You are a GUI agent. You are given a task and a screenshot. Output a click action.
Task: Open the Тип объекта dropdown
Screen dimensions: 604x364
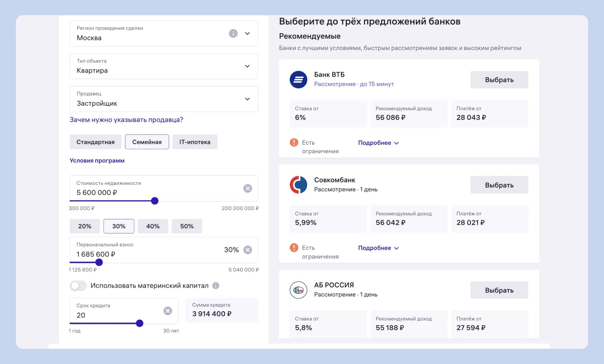[164, 66]
